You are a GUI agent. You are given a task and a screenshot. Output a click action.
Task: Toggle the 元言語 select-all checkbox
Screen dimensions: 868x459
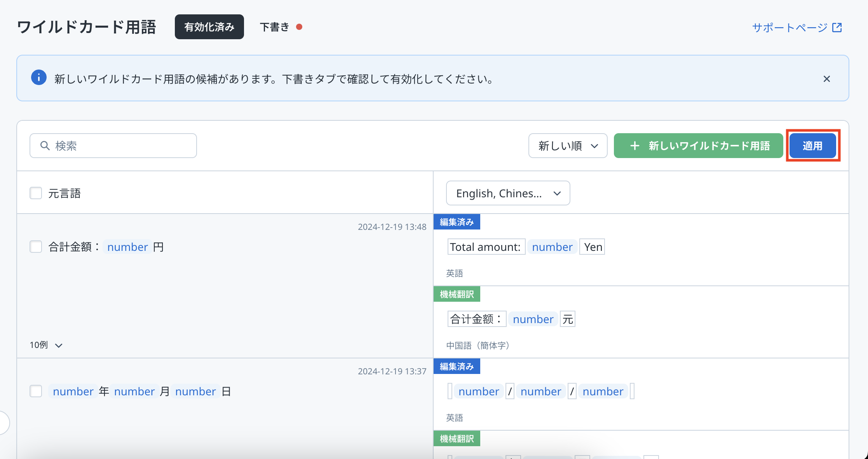click(x=36, y=193)
